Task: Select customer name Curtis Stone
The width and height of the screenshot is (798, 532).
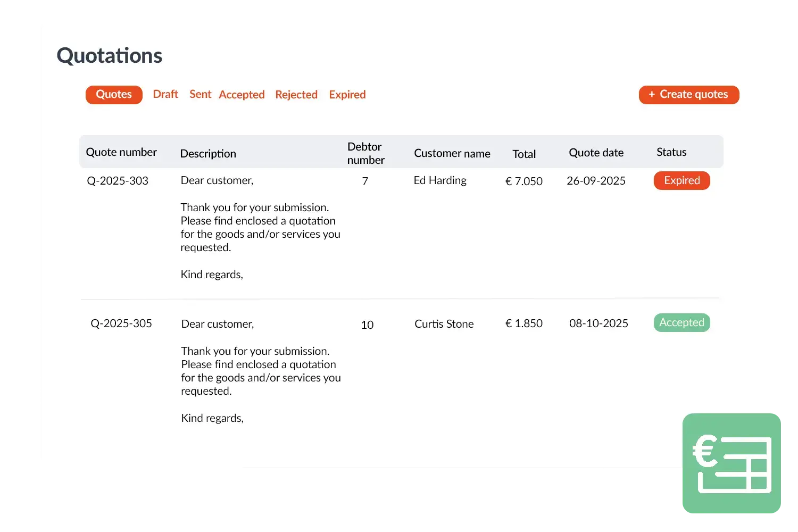Action: 444,324
